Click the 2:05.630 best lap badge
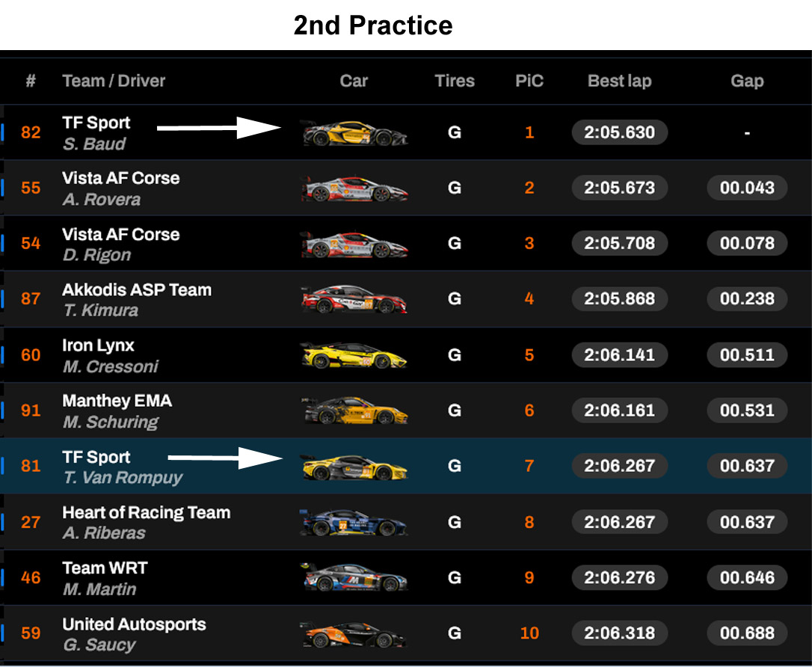 coord(619,133)
